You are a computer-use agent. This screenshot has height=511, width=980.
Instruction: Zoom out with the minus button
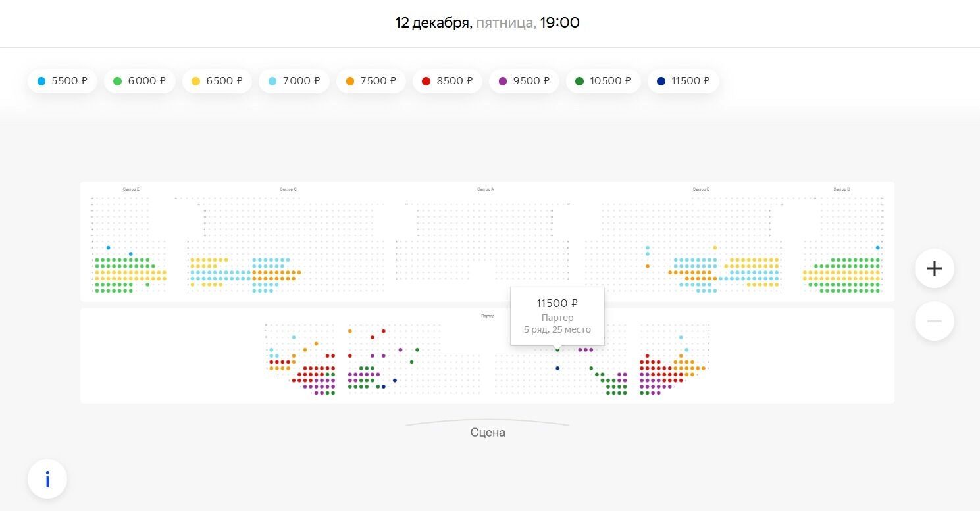point(934,321)
